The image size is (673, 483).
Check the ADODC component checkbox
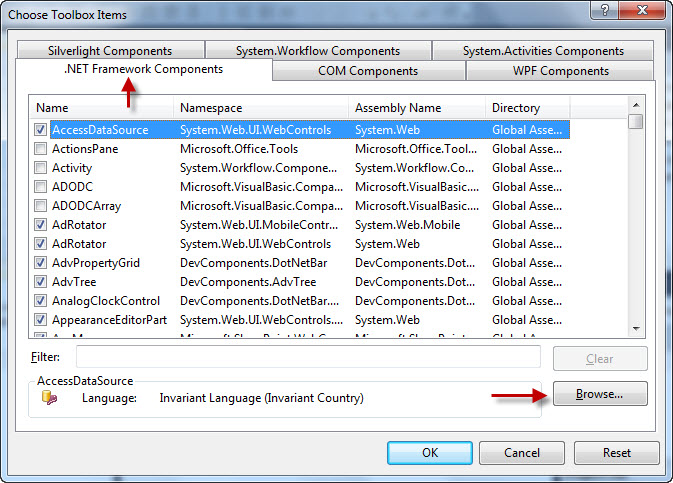click(40, 187)
